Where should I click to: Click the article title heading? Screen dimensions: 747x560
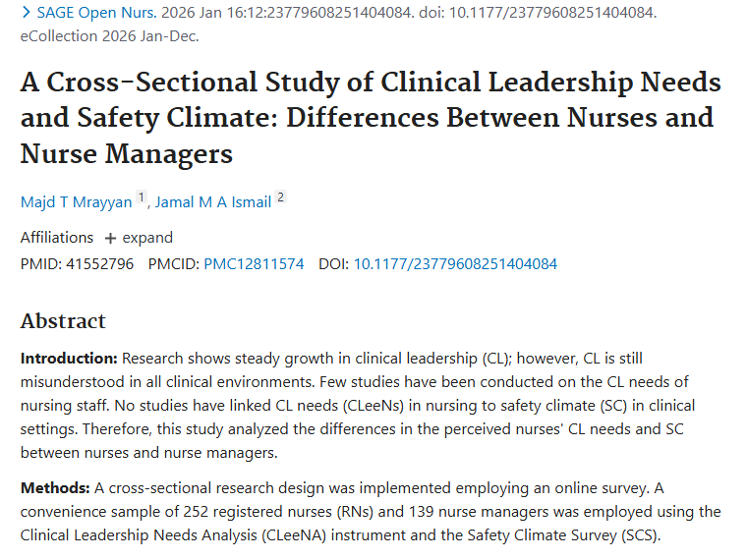coord(371,118)
